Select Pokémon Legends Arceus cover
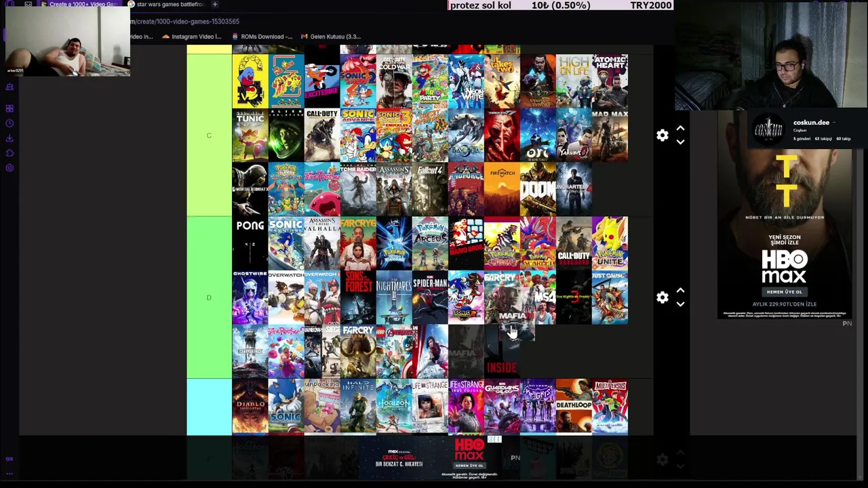 (430, 243)
